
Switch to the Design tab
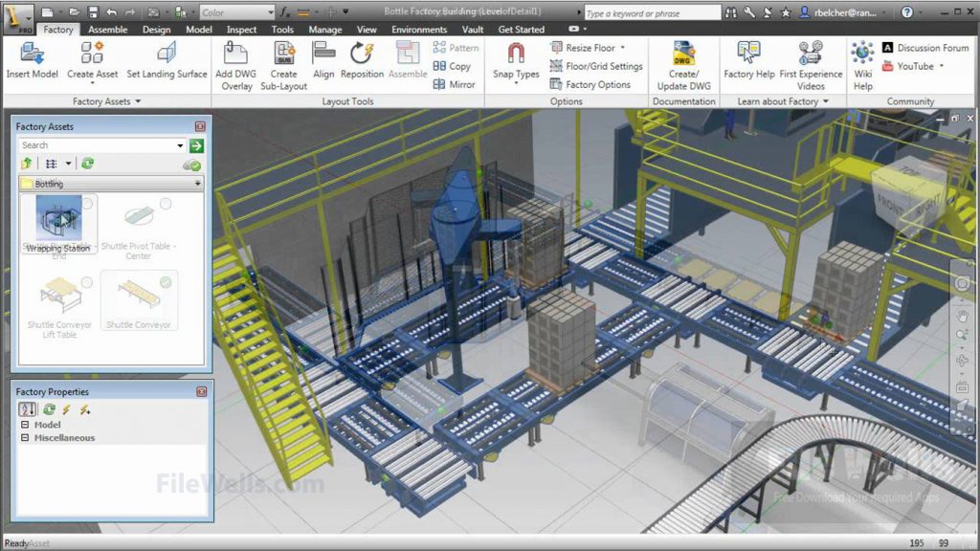tap(156, 30)
